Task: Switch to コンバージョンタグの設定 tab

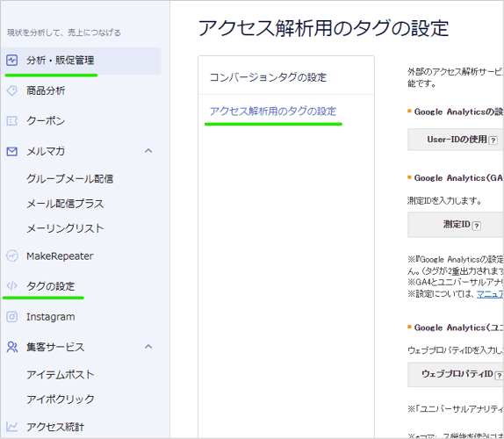Action: (286, 77)
